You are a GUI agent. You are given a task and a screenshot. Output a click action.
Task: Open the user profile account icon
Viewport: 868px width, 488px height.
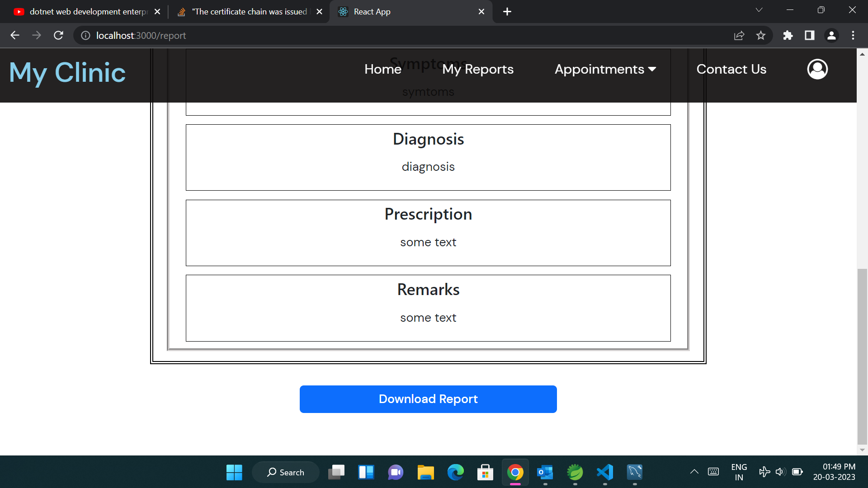coord(817,69)
